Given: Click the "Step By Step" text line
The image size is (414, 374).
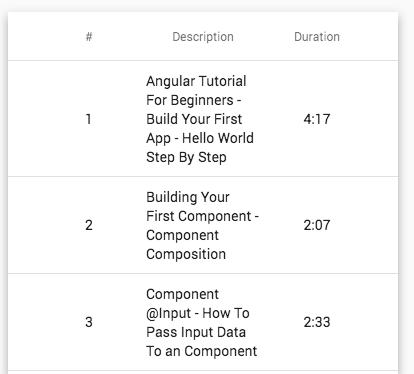Looking at the screenshot, I should pyautogui.click(x=186, y=157).
